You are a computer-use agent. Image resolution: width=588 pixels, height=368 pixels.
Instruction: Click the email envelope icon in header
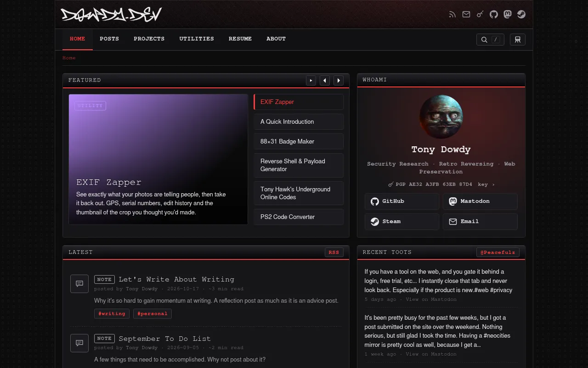coord(466,14)
